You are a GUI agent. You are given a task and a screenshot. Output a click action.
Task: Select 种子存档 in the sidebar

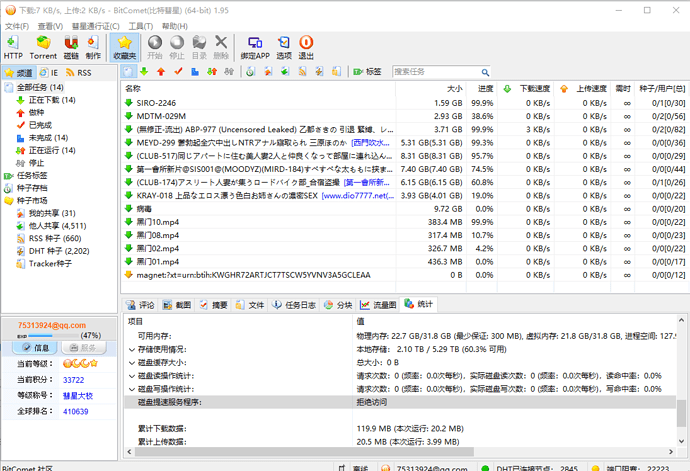[32, 188]
